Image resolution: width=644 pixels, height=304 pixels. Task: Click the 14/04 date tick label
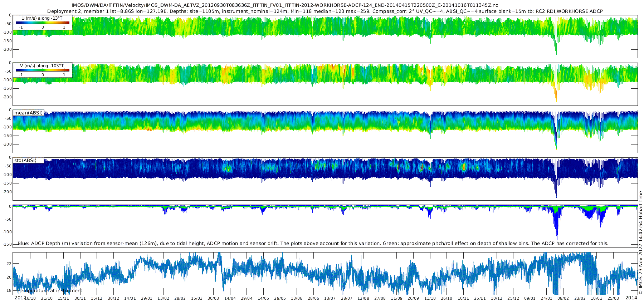click(x=230, y=299)
